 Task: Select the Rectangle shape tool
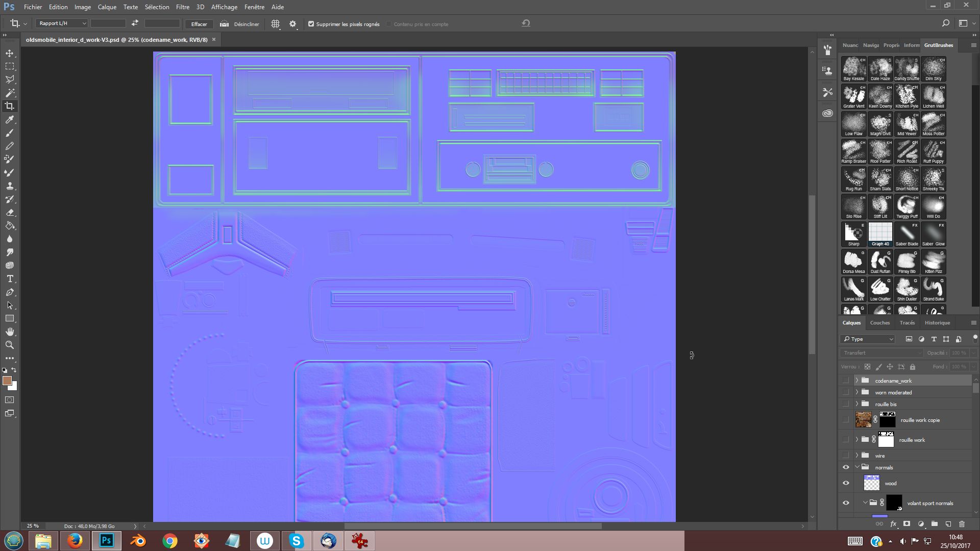(x=10, y=318)
